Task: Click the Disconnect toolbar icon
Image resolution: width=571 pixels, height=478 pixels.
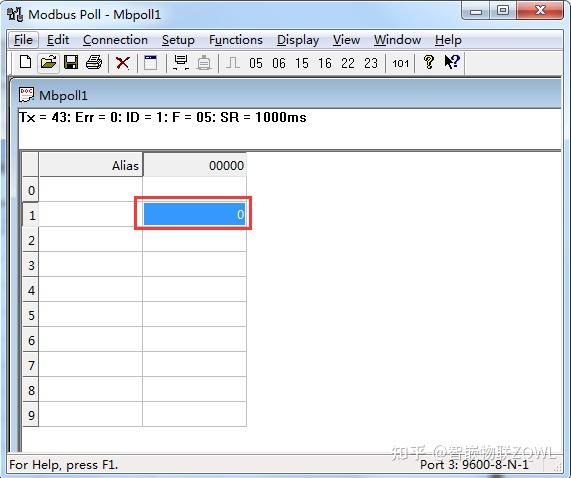Action: (x=204, y=63)
